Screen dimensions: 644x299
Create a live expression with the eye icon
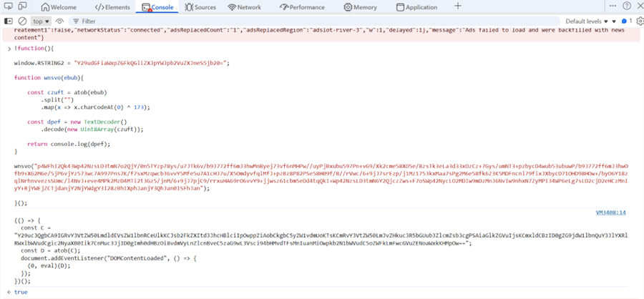coord(60,21)
